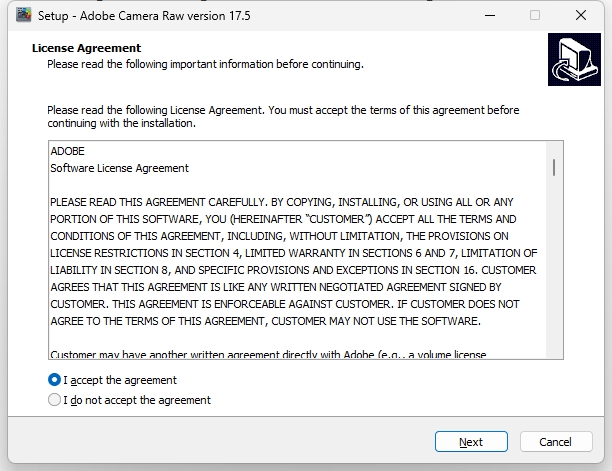
Task: Click the license text scrollbar thumb
Action: (554, 166)
